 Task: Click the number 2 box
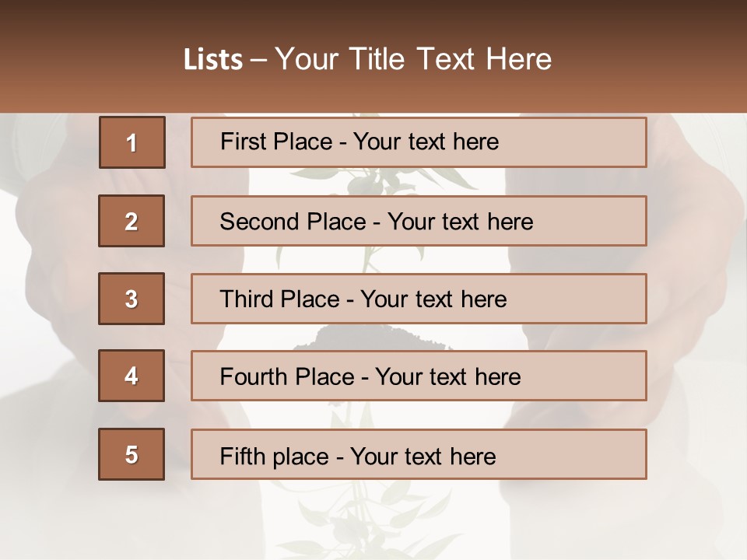pos(132,221)
